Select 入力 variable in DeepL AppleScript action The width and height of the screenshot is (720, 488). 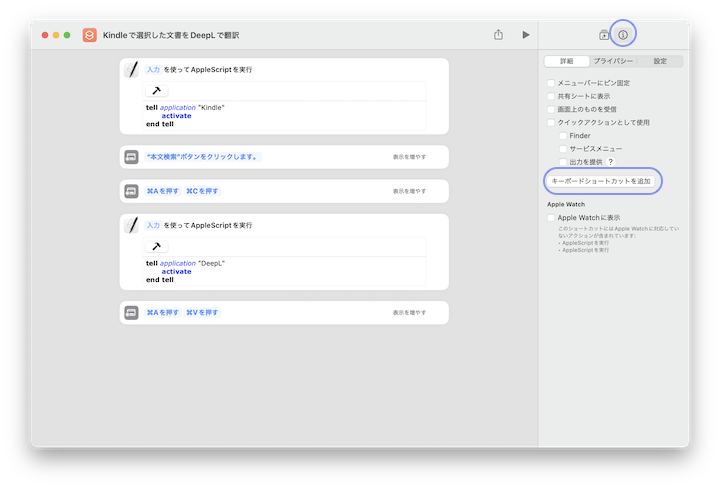153,225
